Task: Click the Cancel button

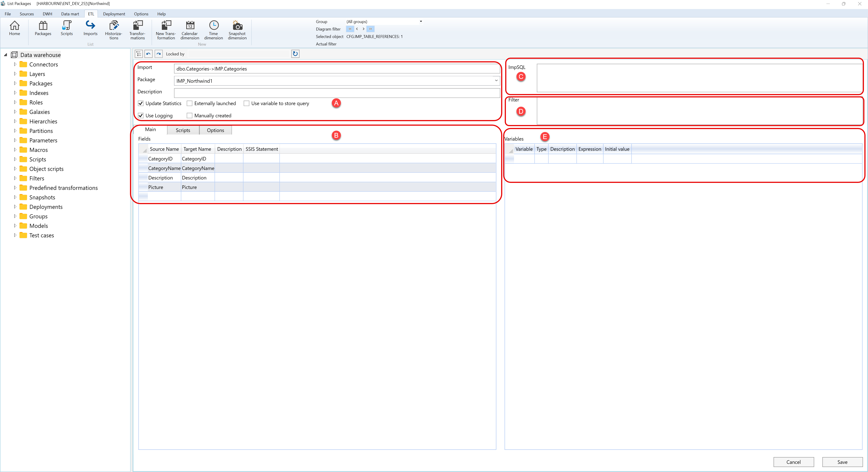Action: tap(794, 462)
